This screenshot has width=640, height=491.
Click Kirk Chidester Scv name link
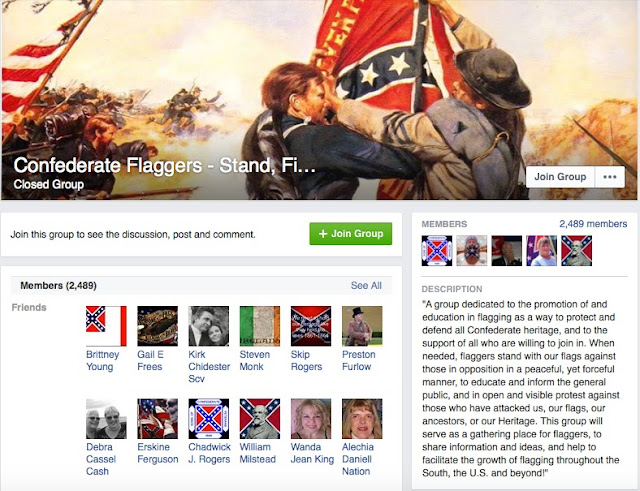[x=209, y=367]
